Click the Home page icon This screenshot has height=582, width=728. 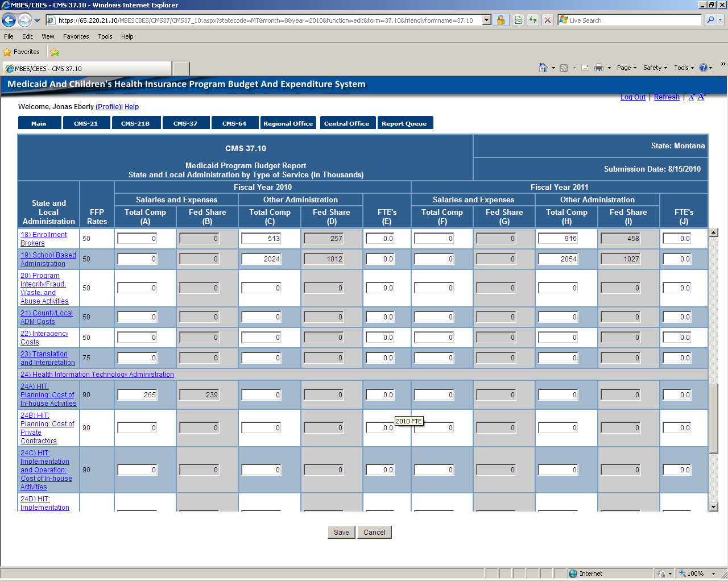click(543, 68)
